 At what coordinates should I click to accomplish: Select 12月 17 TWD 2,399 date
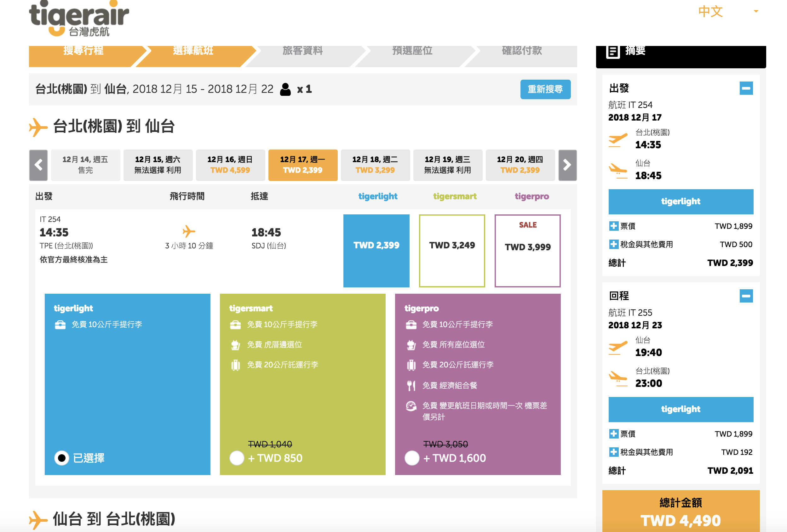pos(303,165)
